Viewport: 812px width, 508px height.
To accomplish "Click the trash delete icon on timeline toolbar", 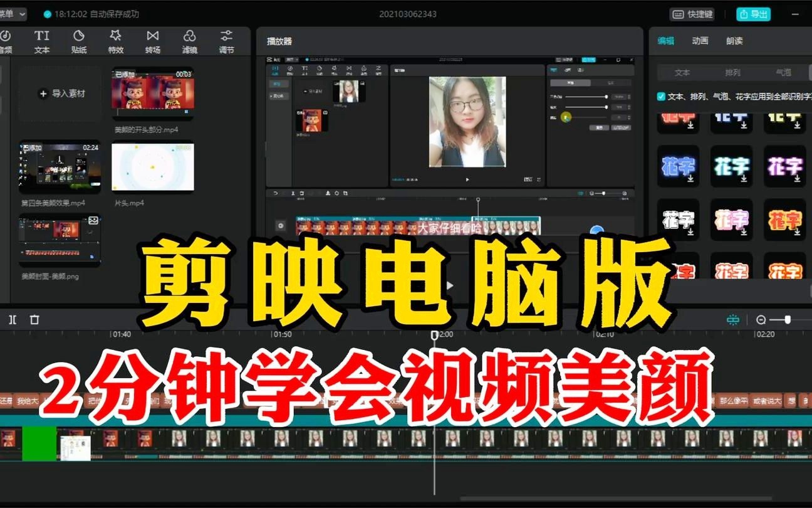I will pyautogui.click(x=34, y=320).
